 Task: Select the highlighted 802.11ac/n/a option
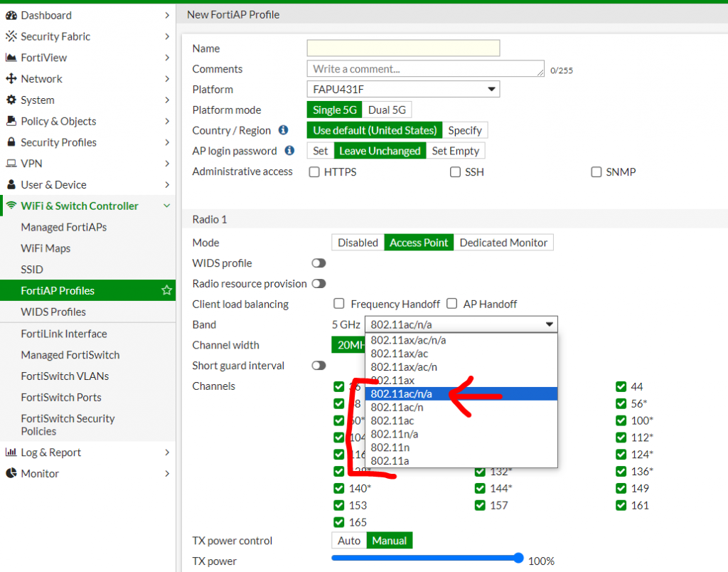click(x=461, y=394)
